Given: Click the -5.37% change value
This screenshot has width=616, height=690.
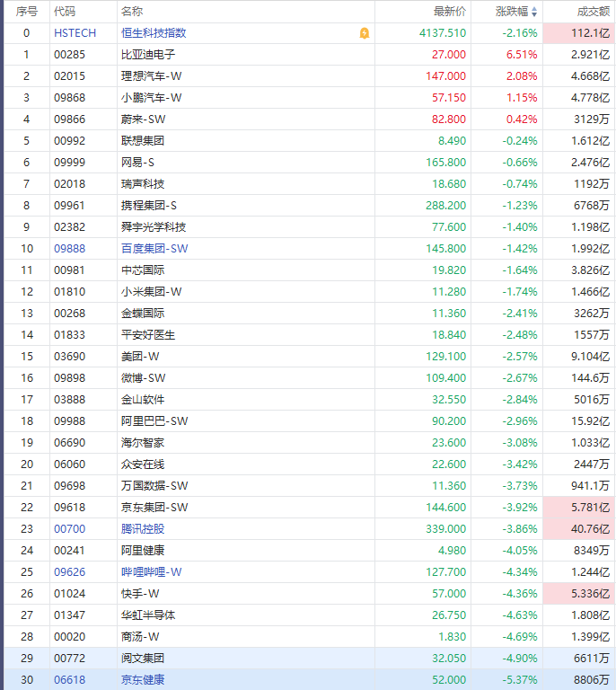Looking at the screenshot, I should pyautogui.click(x=520, y=680).
